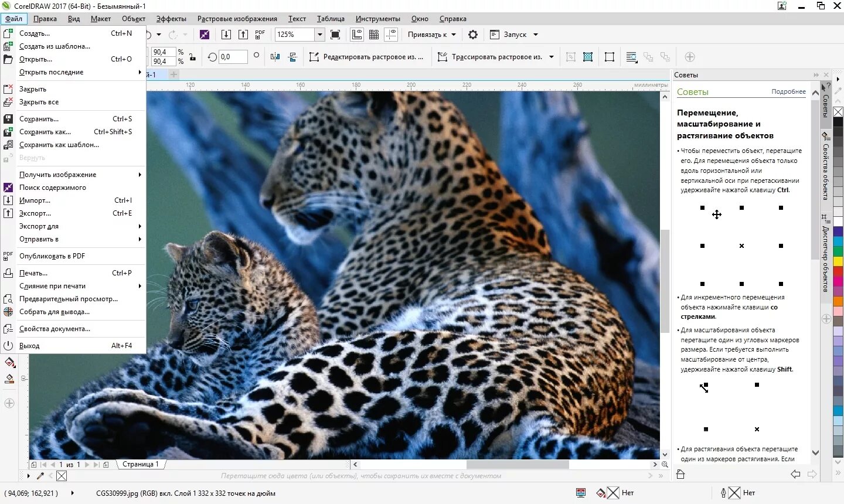Open the «Растровые изображения» menu
Viewport: 844px width, 504px height.
[237, 18]
